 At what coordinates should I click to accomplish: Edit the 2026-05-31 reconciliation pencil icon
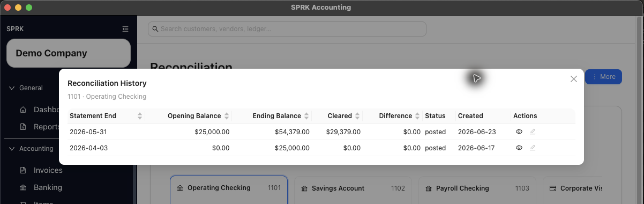[533, 132]
